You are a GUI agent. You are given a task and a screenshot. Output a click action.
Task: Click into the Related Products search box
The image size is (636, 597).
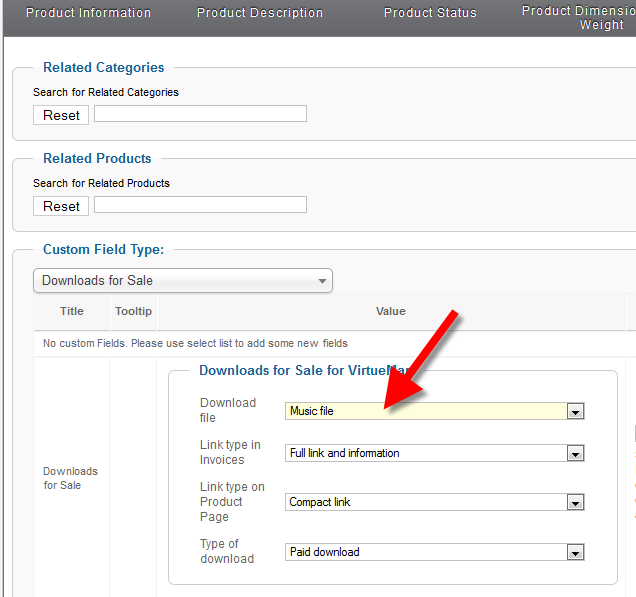point(200,205)
